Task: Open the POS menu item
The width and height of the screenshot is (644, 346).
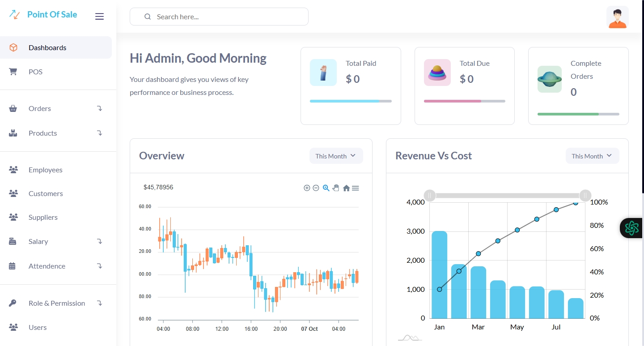Action: click(35, 72)
